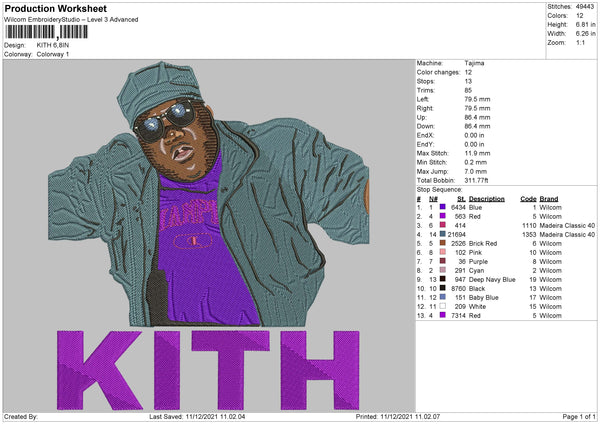Select the Madeira 1110 color swatch
Screen dimensions: 600x424
(442, 225)
